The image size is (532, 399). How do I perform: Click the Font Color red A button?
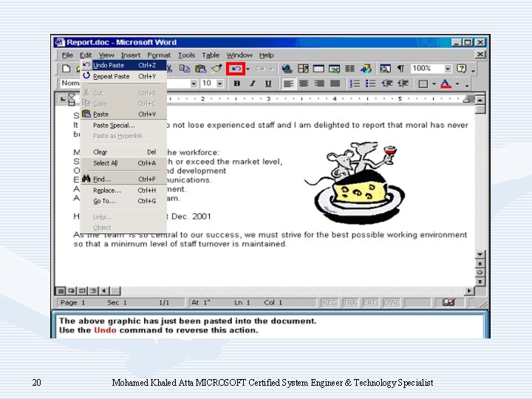point(446,83)
